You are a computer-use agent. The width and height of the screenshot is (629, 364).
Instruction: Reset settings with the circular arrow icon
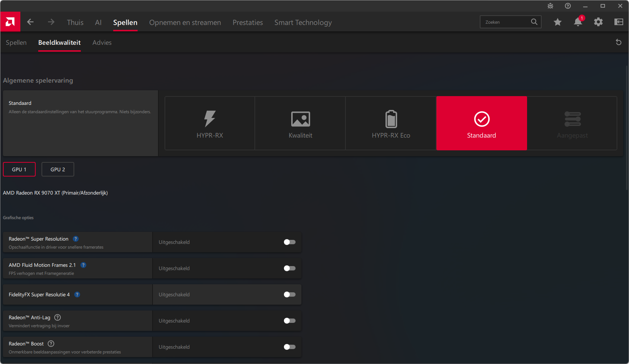(618, 42)
